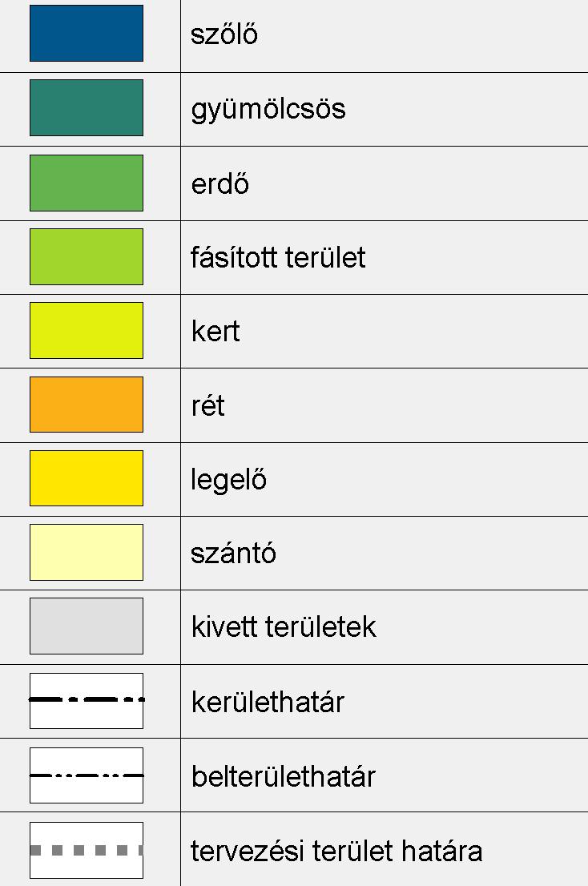This screenshot has height=886, width=588.
Task: Click the fásított terület label text
Action: pyautogui.click(x=278, y=257)
